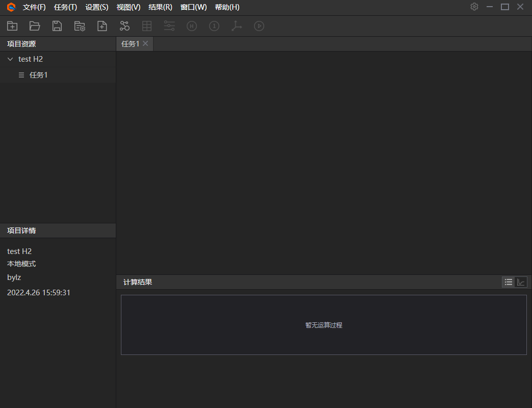Switch results to chart view
The height and width of the screenshot is (408, 532).
(x=521, y=282)
